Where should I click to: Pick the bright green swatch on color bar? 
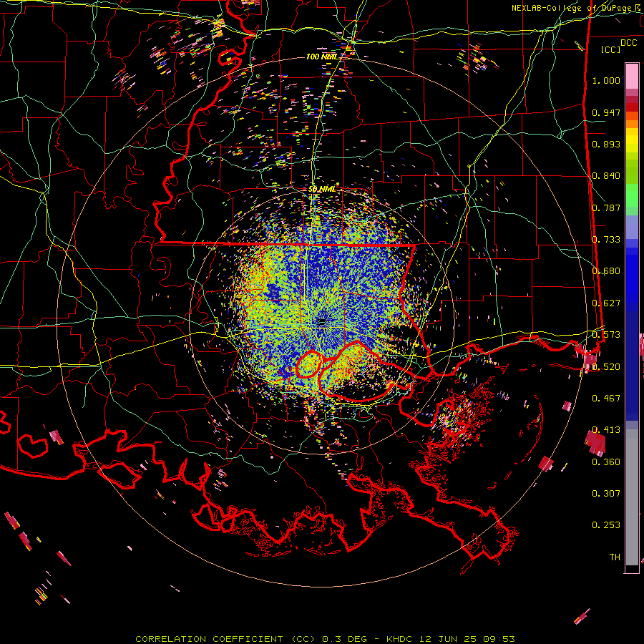click(x=632, y=195)
